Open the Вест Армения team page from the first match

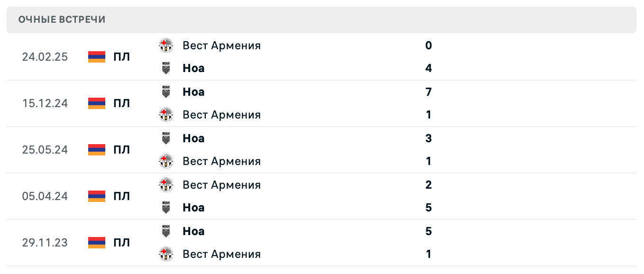click(x=221, y=46)
